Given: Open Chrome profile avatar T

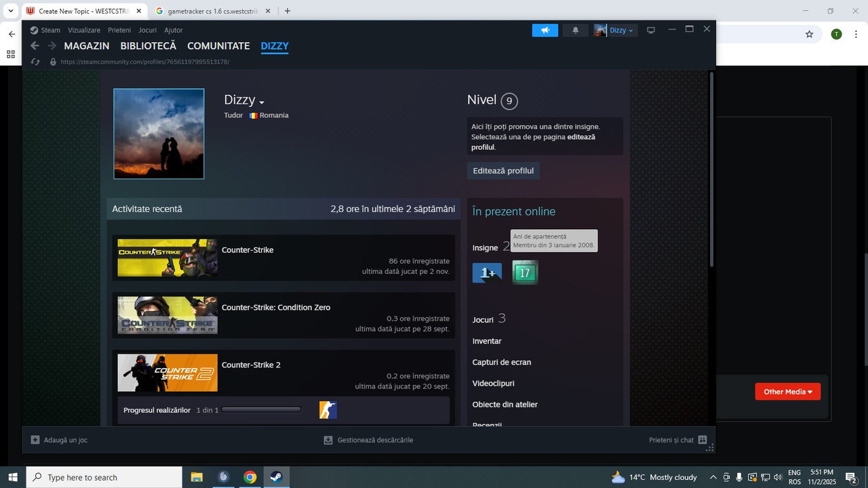Looking at the screenshot, I should 836,34.
